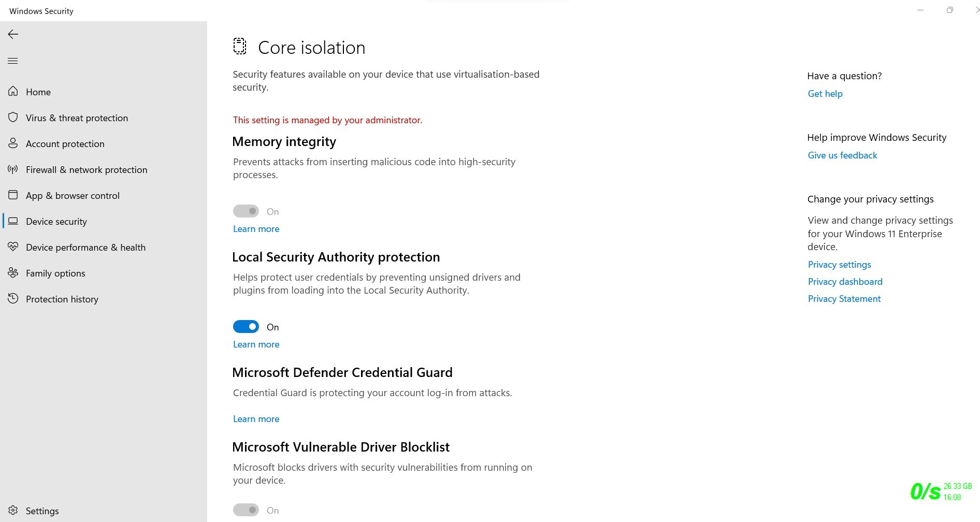Turn off Local Security Authority protection
Viewport: 980px width, 522px height.
pos(246,327)
